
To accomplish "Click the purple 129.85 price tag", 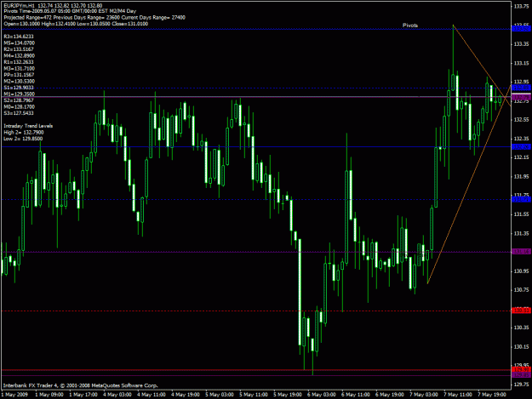I will pyautogui.click(x=522, y=375).
